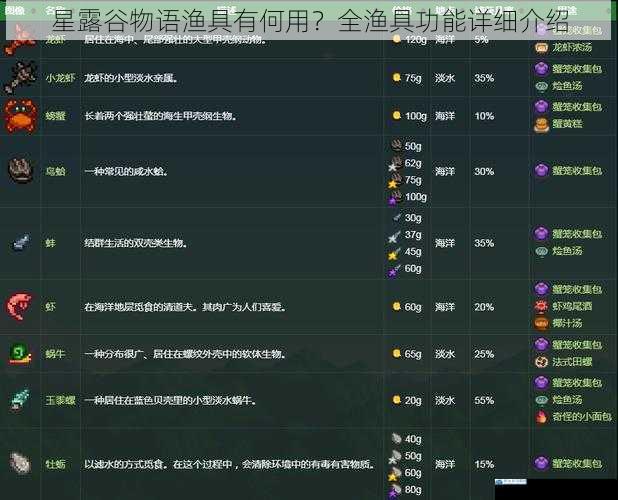The image size is (618, 500).
Task: Click the iridium-star oyster icon beside 80g
Action: click(x=394, y=491)
